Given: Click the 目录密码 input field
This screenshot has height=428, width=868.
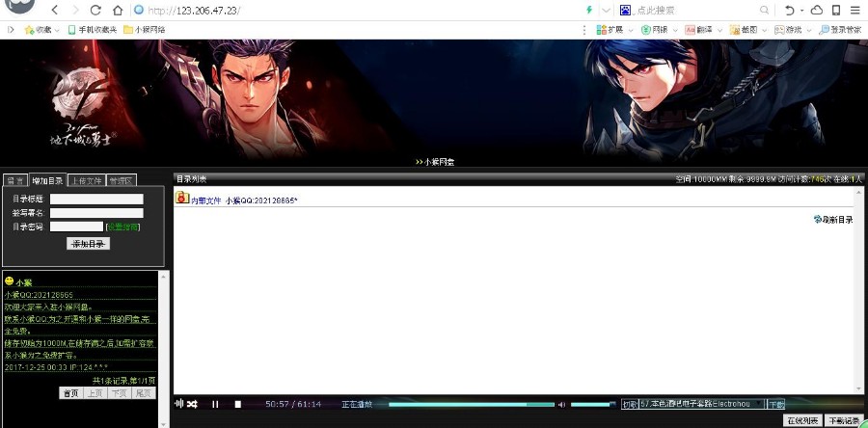Looking at the screenshot, I should click(76, 227).
